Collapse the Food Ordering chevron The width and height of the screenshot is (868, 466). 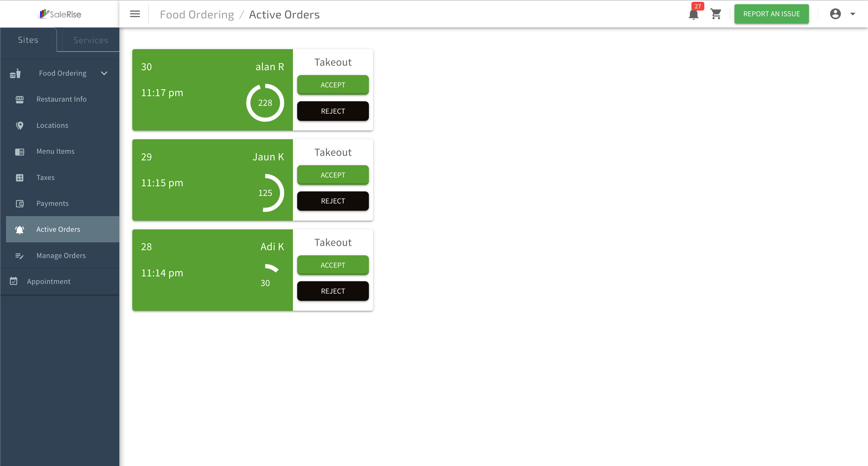coord(104,73)
